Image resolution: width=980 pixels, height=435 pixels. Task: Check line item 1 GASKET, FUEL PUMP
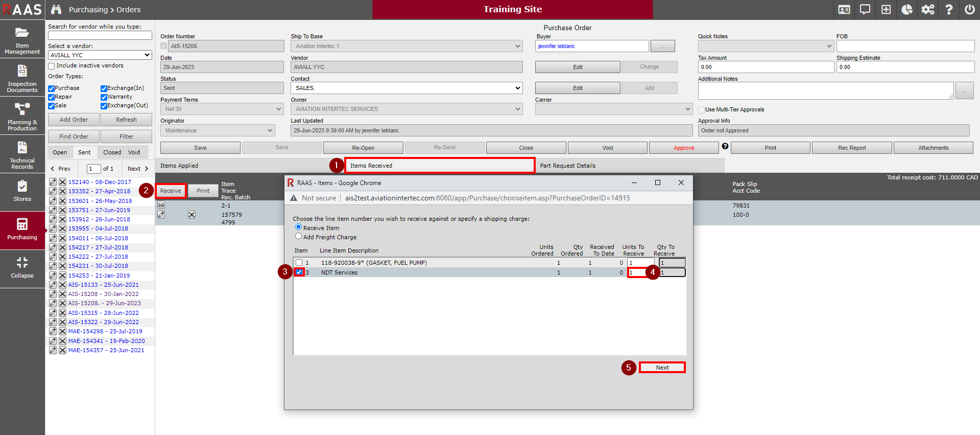coord(299,263)
